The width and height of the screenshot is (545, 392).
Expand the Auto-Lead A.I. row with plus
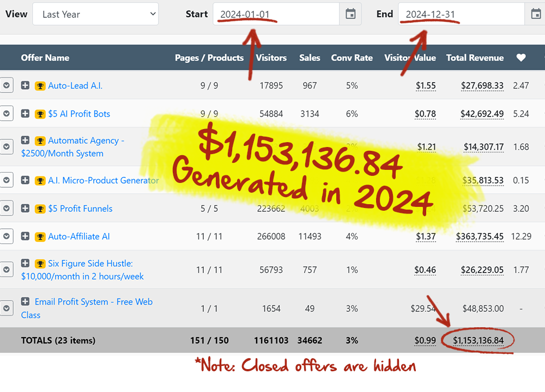25,85
